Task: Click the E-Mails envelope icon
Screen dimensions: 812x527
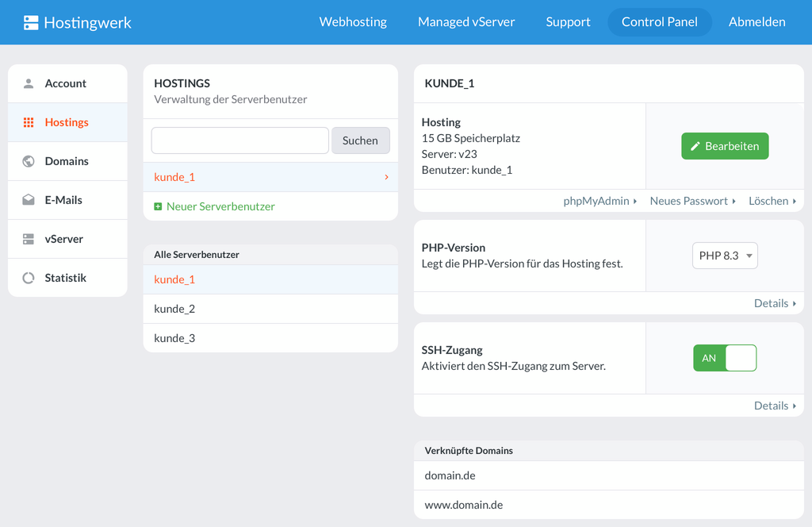Action: (x=29, y=200)
